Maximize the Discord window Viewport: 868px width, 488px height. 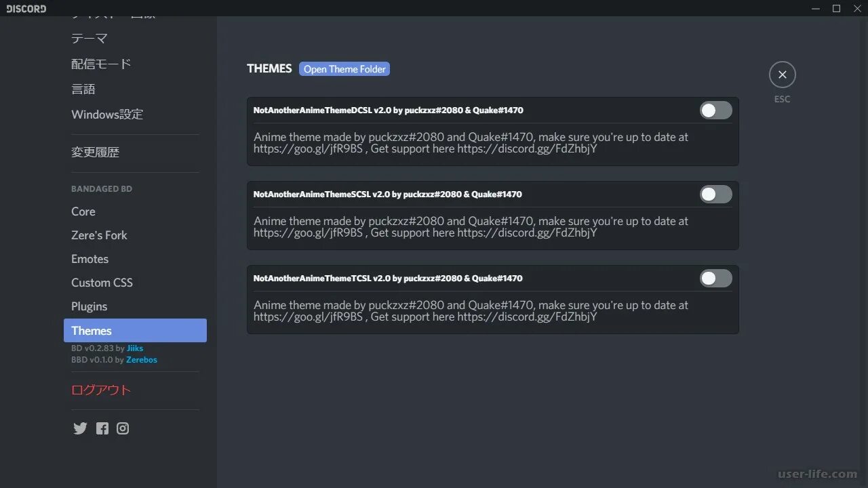tap(836, 8)
